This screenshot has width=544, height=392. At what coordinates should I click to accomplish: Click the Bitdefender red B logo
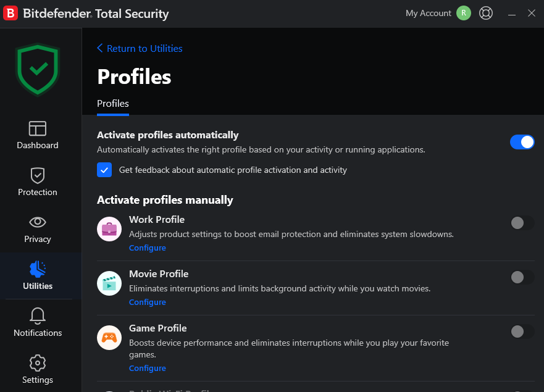pyautogui.click(x=10, y=13)
